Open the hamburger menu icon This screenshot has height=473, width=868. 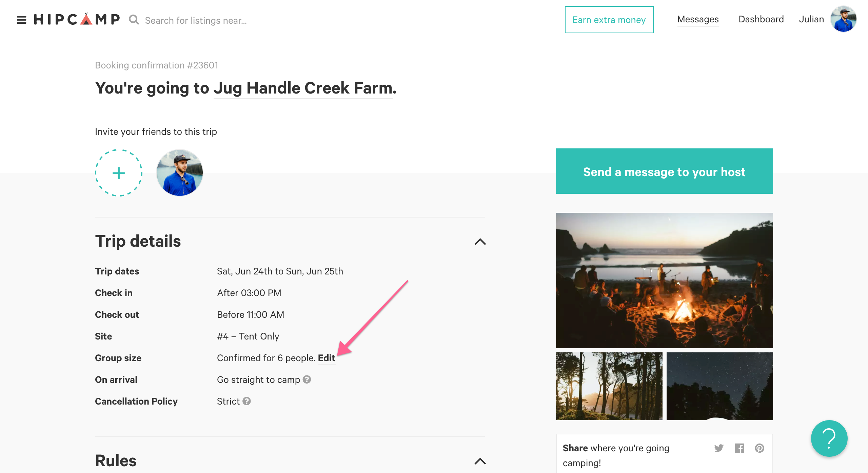[x=21, y=20]
